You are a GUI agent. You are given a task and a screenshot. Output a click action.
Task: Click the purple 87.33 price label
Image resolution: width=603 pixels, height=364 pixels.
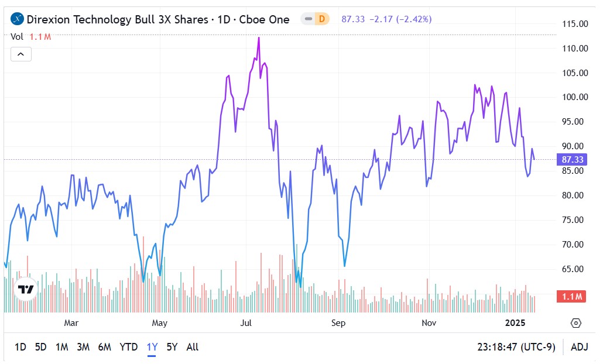[571, 159]
